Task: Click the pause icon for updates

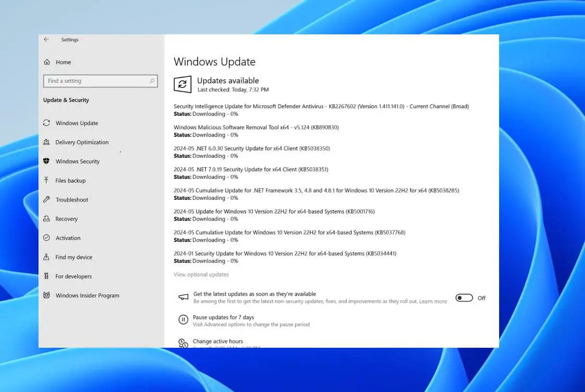Action: 183,320
